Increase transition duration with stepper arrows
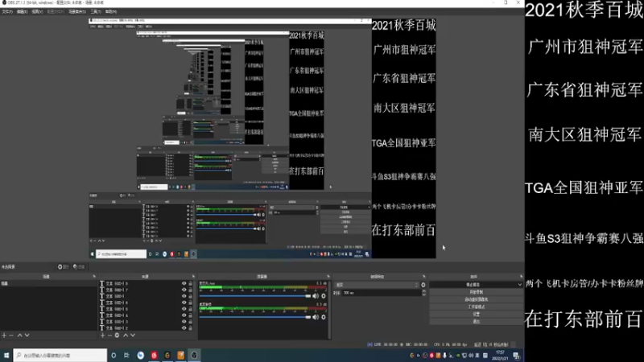The width and height of the screenshot is (644, 362). 424,291
